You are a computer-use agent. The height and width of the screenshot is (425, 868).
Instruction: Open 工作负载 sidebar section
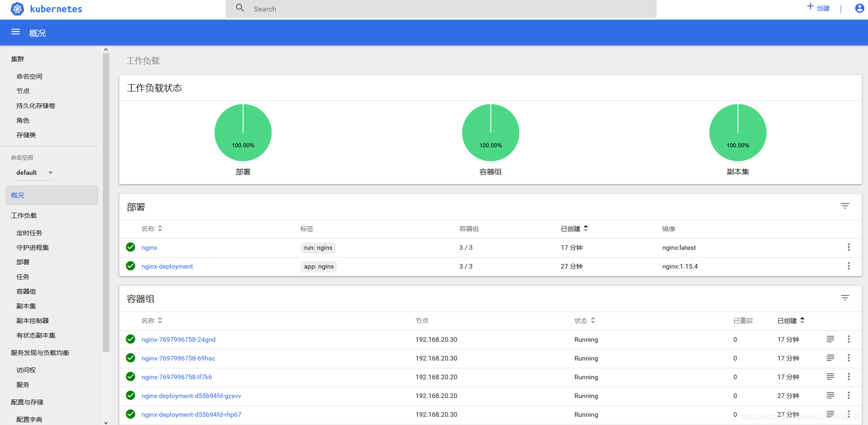coord(24,215)
